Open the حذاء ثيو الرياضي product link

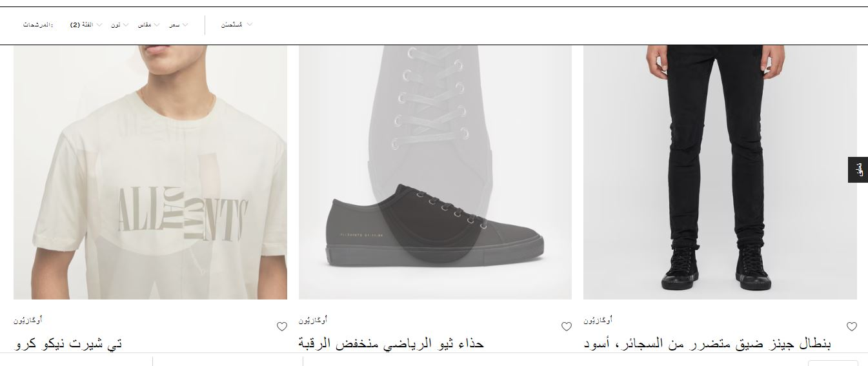(391, 343)
